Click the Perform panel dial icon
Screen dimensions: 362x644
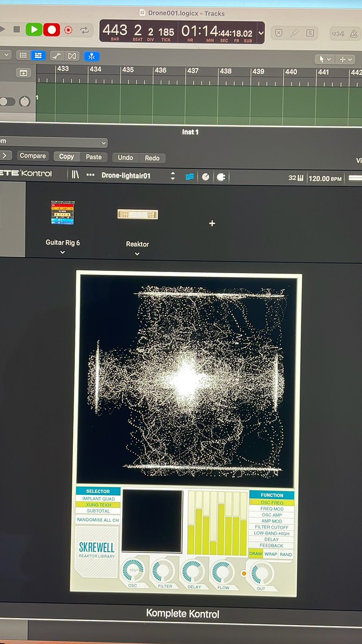click(205, 177)
